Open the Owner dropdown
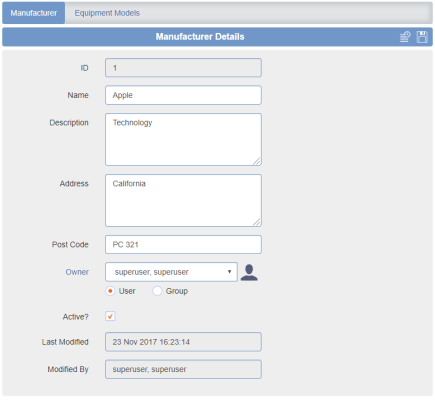The image size is (435, 400). (x=171, y=272)
